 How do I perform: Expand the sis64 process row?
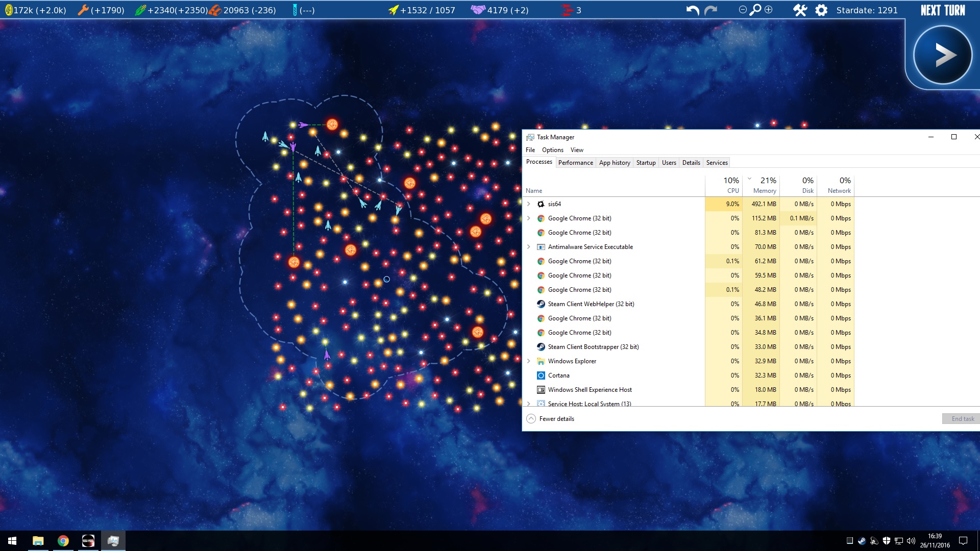(529, 204)
